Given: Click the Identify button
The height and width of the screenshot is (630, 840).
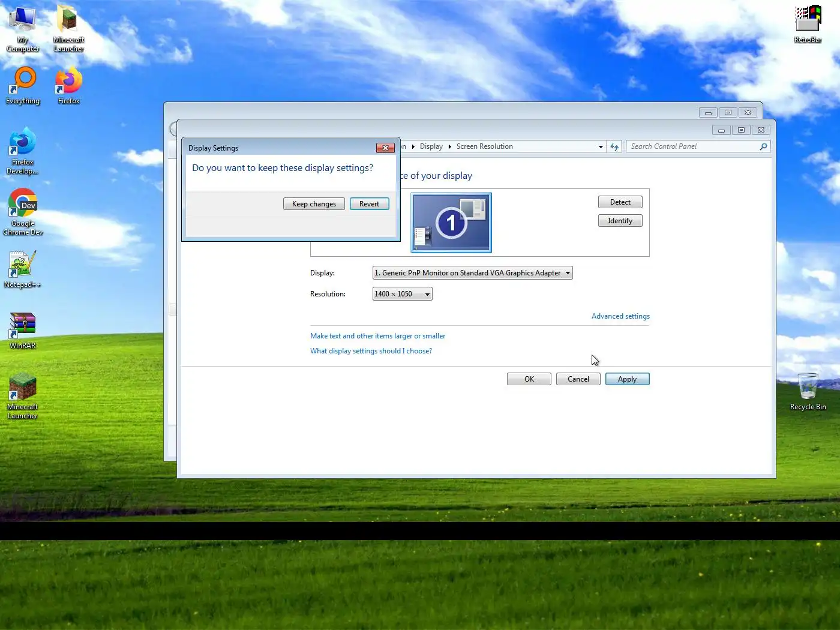Looking at the screenshot, I should pyautogui.click(x=620, y=221).
